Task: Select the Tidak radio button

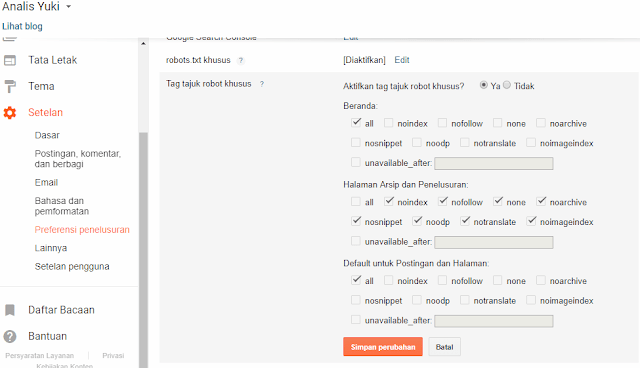Action: (x=507, y=85)
